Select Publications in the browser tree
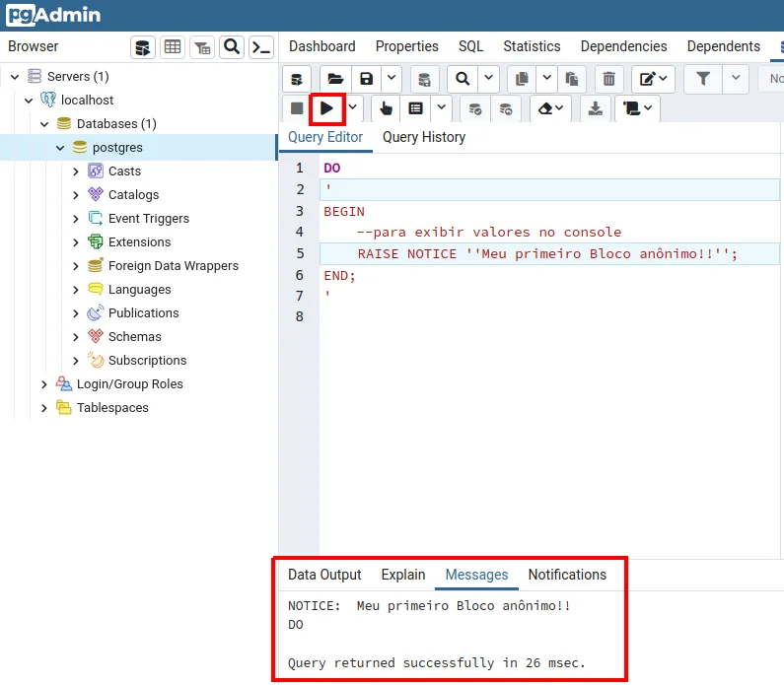 (144, 313)
